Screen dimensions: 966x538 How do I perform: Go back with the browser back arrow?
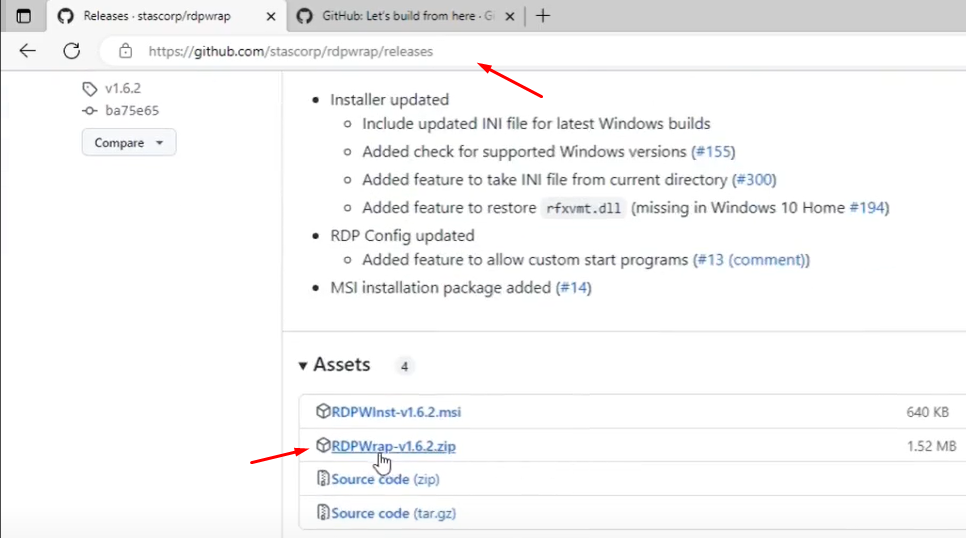click(28, 51)
